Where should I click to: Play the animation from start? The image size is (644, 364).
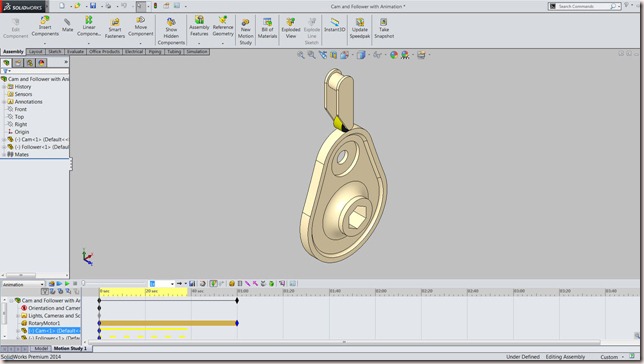tap(59, 284)
